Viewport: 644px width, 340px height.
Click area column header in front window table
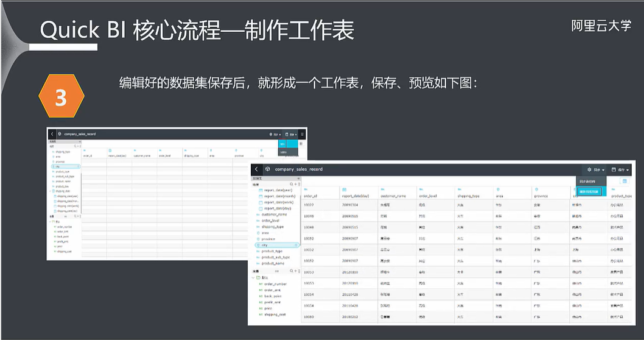[x=499, y=196]
